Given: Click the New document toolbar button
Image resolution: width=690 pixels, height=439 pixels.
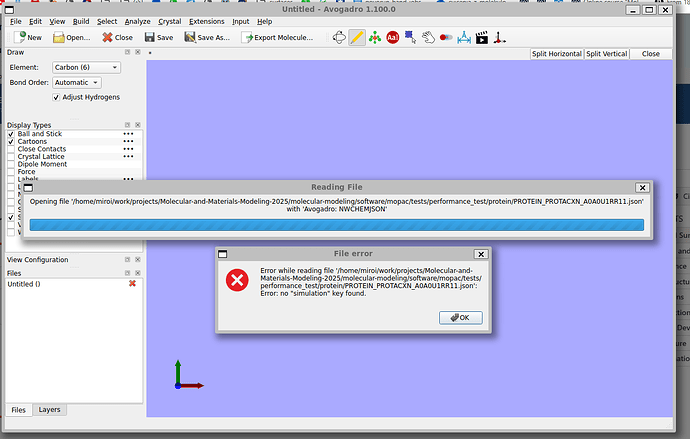Looking at the screenshot, I should pyautogui.click(x=28, y=38).
